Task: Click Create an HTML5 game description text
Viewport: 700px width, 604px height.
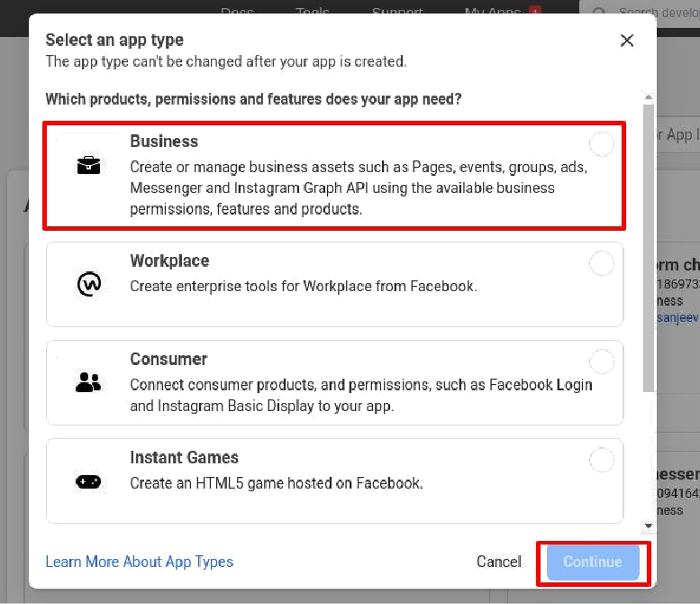Action: 277,483
